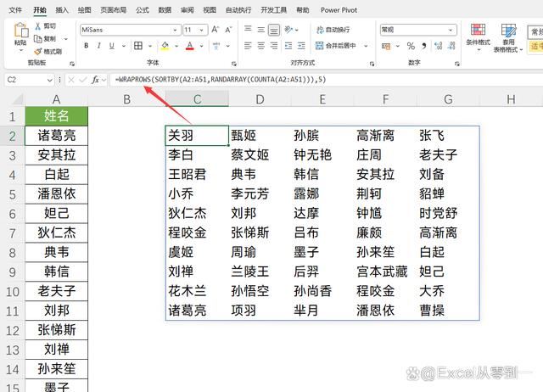The width and height of the screenshot is (543, 392).
Task: Open the Name Box C2 dropdown
Action: (49, 80)
